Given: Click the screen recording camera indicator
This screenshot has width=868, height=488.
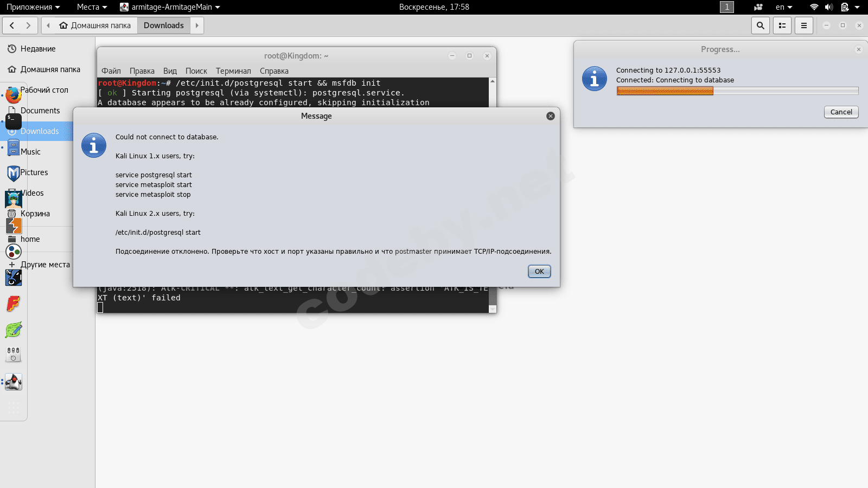Looking at the screenshot, I should (x=758, y=7).
